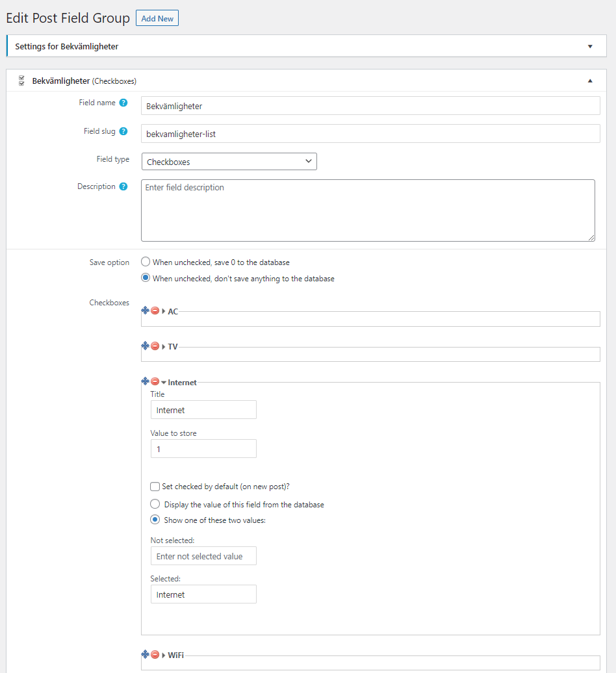Screen dimensions: 616x673
Task: Click the Description help question icon
Action: pos(123,186)
